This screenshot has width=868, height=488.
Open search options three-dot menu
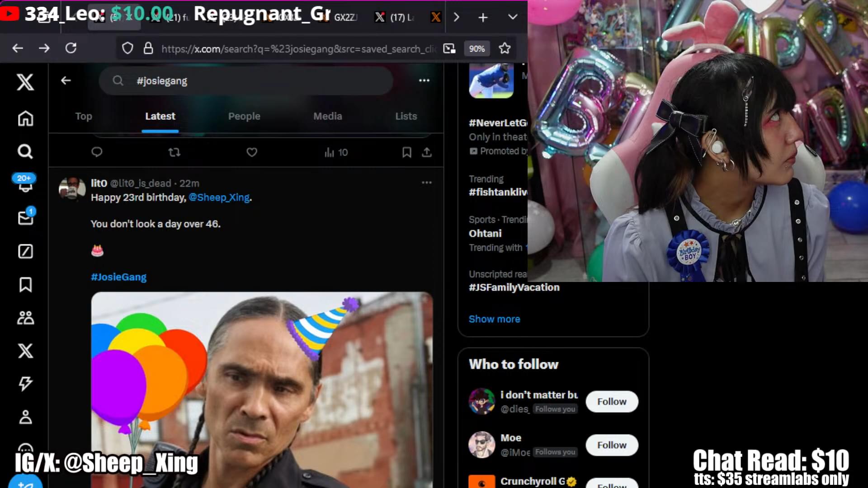point(424,80)
